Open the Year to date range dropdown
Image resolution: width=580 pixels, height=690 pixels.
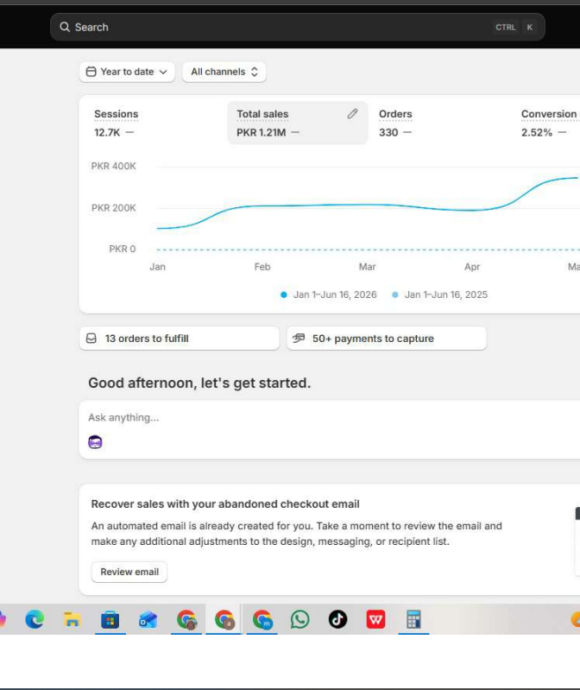(127, 72)
